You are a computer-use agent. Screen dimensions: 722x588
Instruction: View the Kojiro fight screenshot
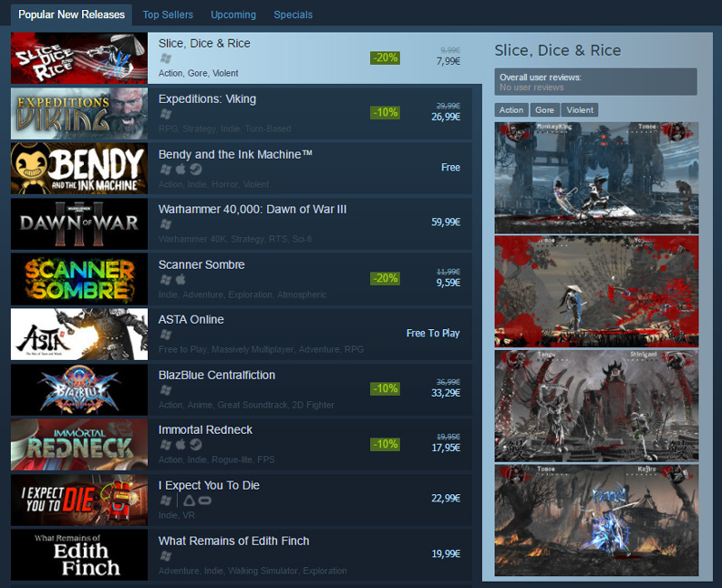coord(597,520)
